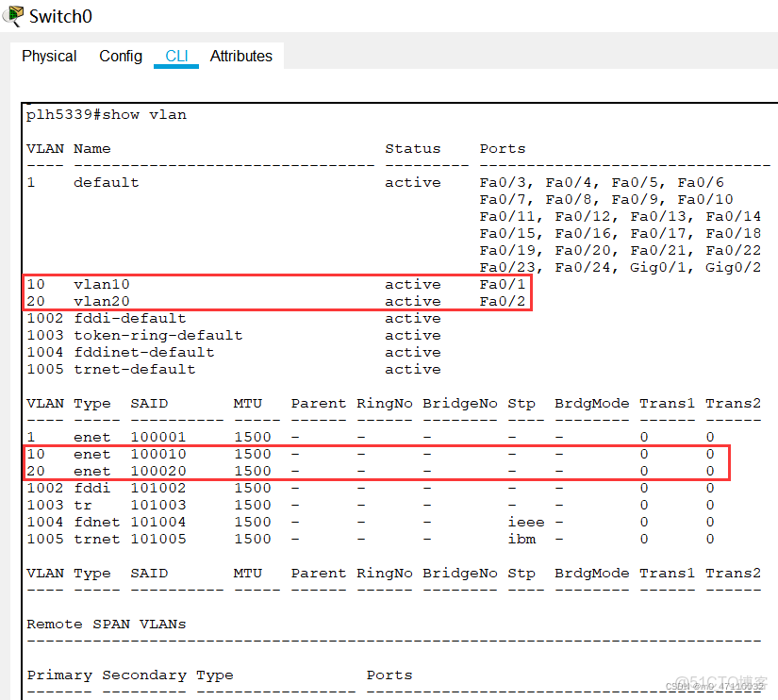Click SAID value '100001'
Image resolution: width=778 pixels, height=700 pixels.
(158, 437)
